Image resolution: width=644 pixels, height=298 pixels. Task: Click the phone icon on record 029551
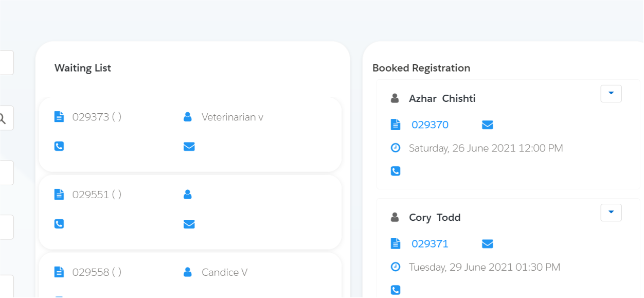tap(59, 224)
